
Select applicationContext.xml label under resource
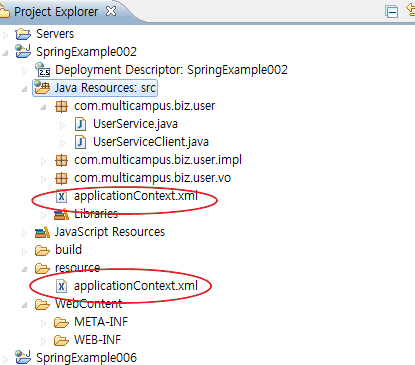(136, 286)
